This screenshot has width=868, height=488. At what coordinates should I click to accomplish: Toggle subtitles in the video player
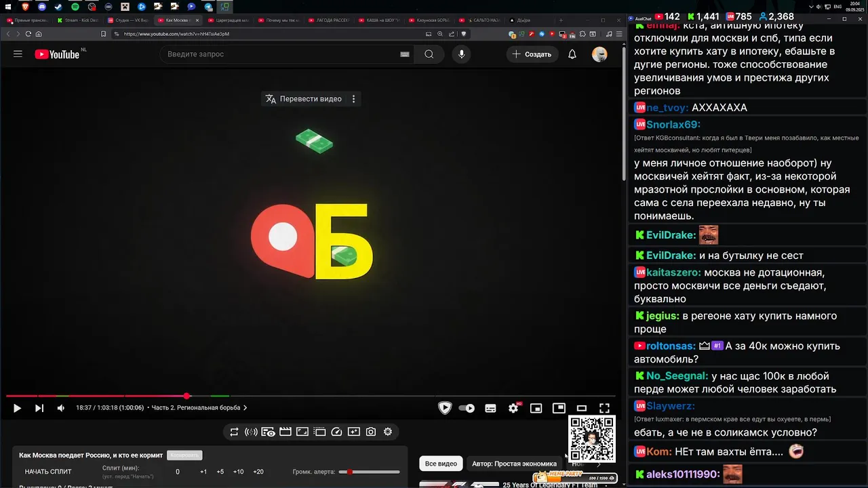[x=490, y=408]
